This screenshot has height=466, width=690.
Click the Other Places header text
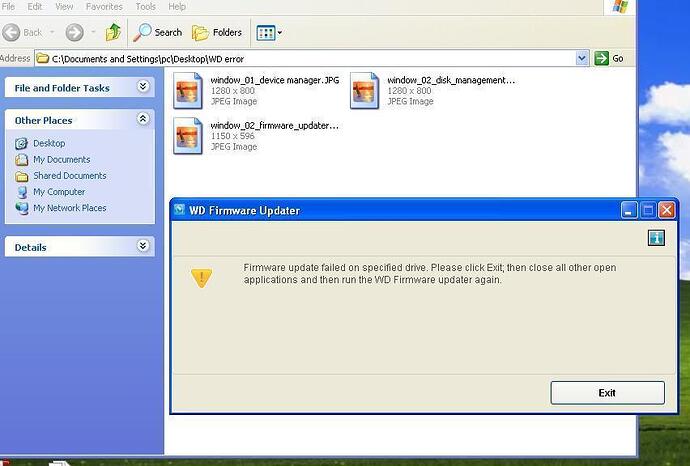pyautogui.click(x=43, y=121)
